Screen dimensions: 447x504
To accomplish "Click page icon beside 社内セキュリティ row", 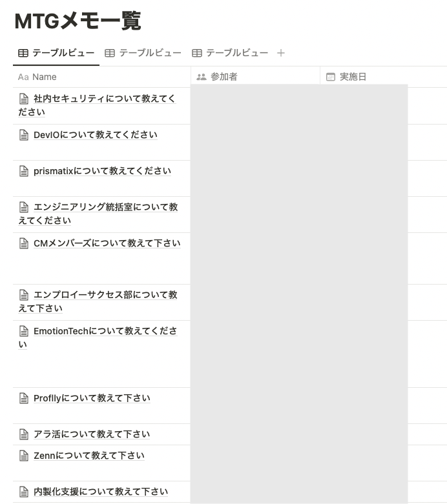I will coord(24,99).
